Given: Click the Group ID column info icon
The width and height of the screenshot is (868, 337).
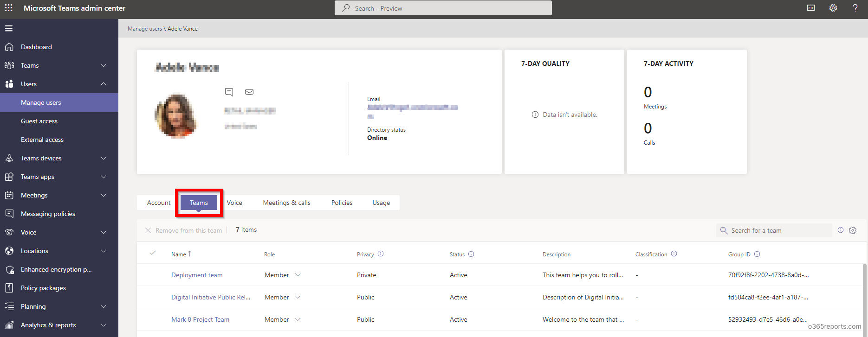Looking at the screenshot, I should [x=757, y=254].
